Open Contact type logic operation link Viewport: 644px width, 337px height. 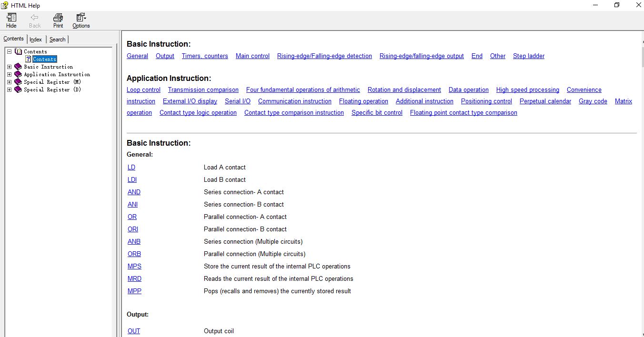click(x=198, y=112)
